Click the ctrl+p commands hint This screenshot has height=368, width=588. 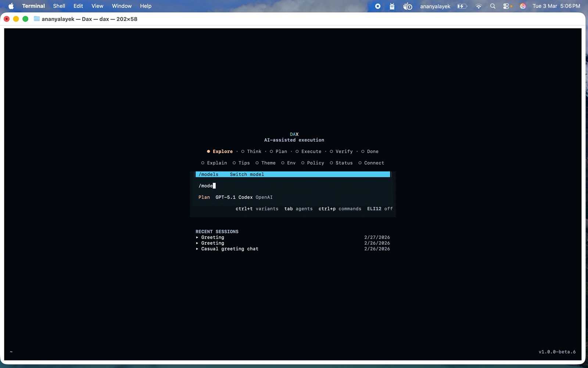[x=340, y=209]
